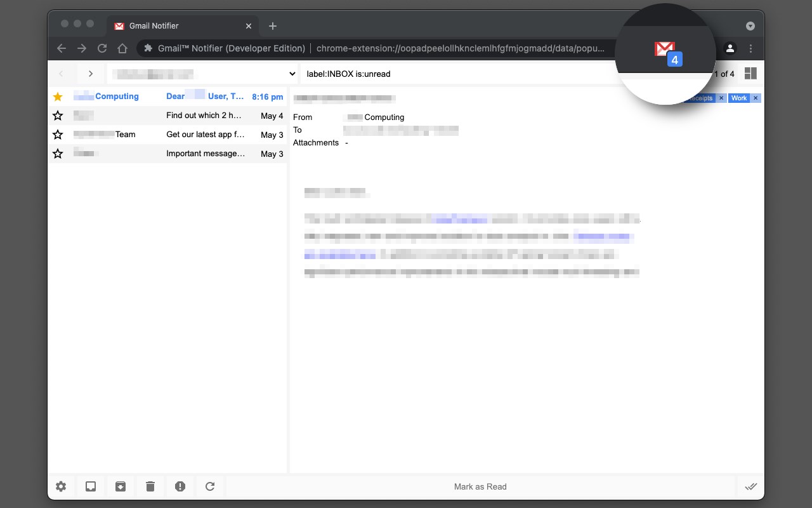Unstar the Computing email

58,97
